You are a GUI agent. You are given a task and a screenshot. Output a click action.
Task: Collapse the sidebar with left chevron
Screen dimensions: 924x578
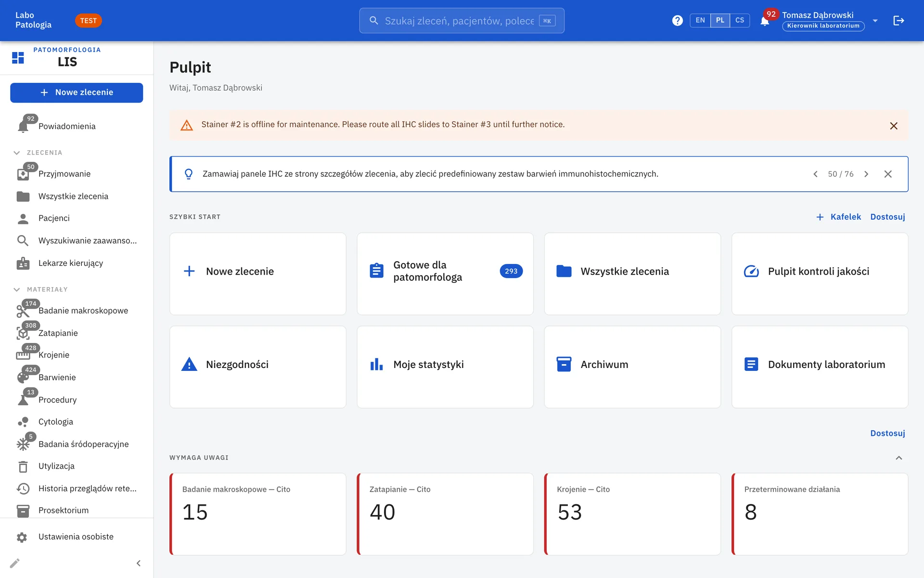[x=139, y=563]
